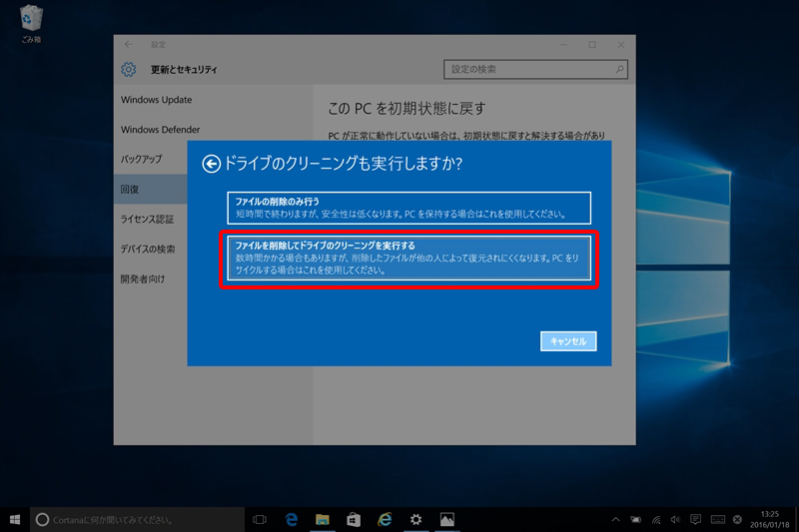Close the Settings window
The image size is (799, 532).
pyautogui.click(x=620, y=45)
